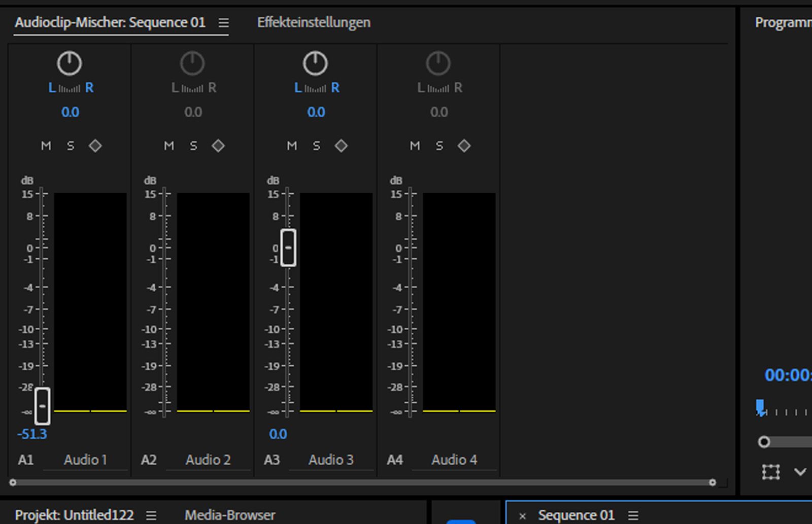Click the Audio 2 track name field
Screen dimensions: 812x524
coord(208,460)
